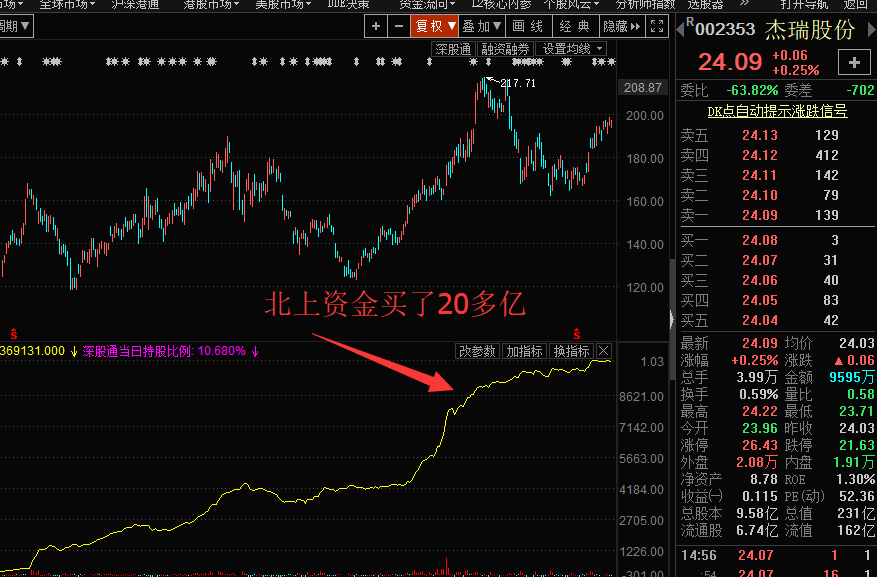Toggle the 深股通 tag
The width and height of the screenshot is (877, 577).
point(453,49)
